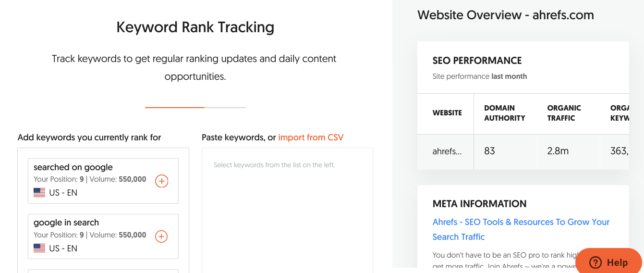Click the orange step progress bar

175,108
